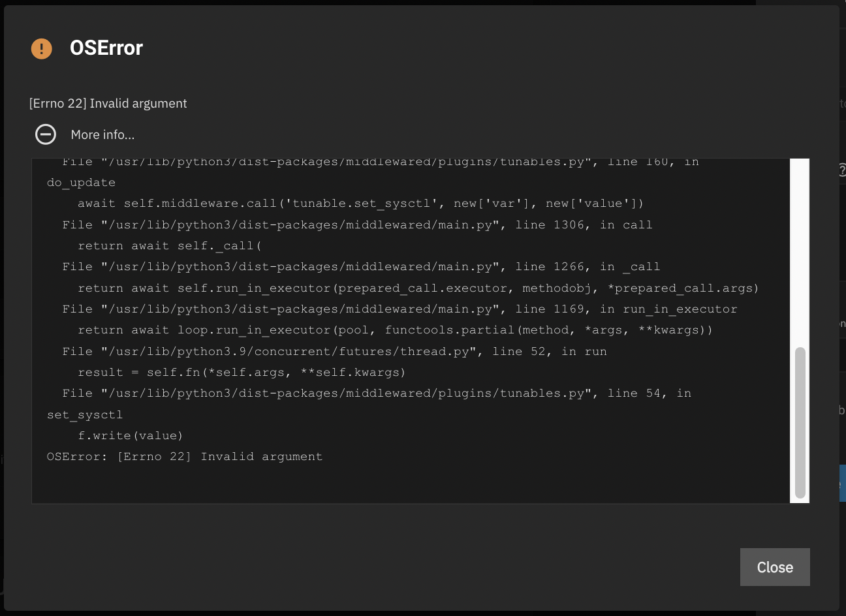Click the minus-circle icon beside More info
The width and height of the screenshot is (846, 616).
tap(46, 134)
